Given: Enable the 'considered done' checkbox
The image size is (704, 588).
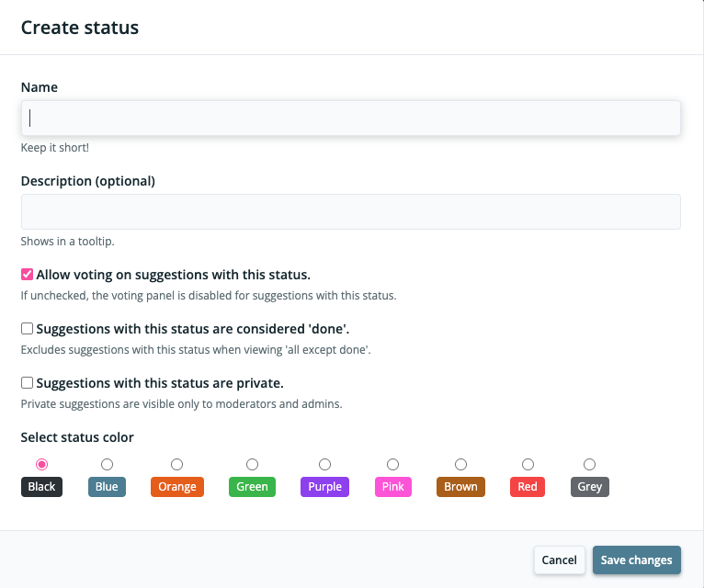Looking at the screenshot, I should (x=28, y=329).
